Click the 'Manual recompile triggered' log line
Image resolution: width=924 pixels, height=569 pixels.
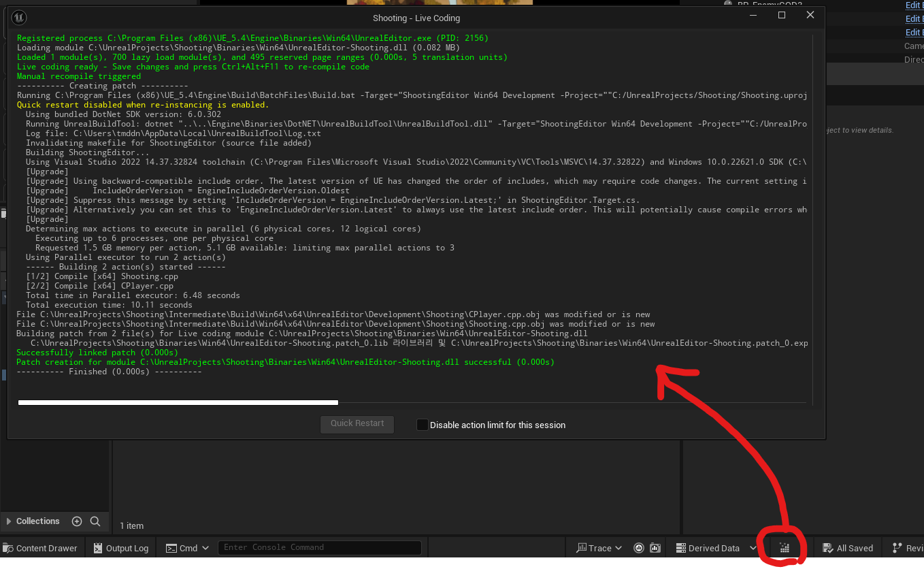(79, 76)
